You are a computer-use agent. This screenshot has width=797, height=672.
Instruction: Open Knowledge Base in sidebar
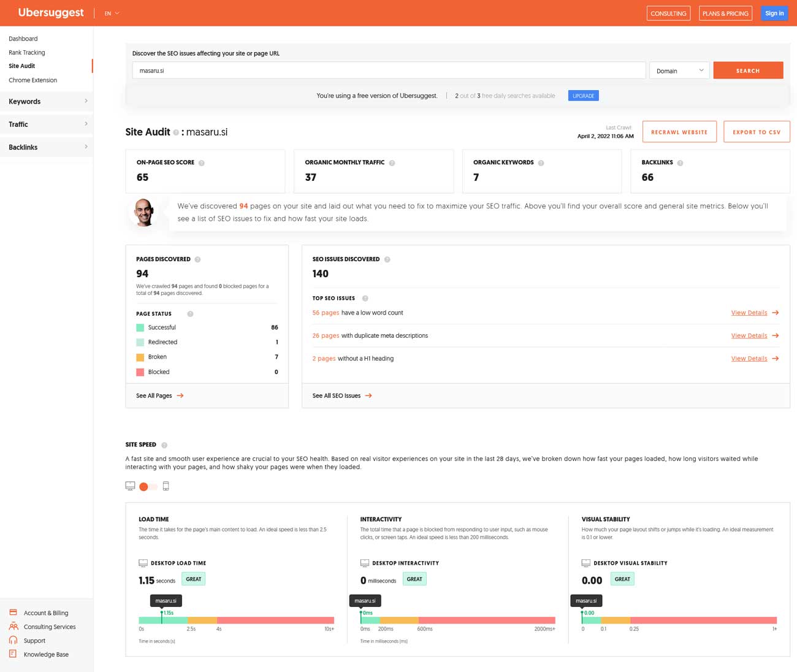pyautogui.click(x=46, y=655)
